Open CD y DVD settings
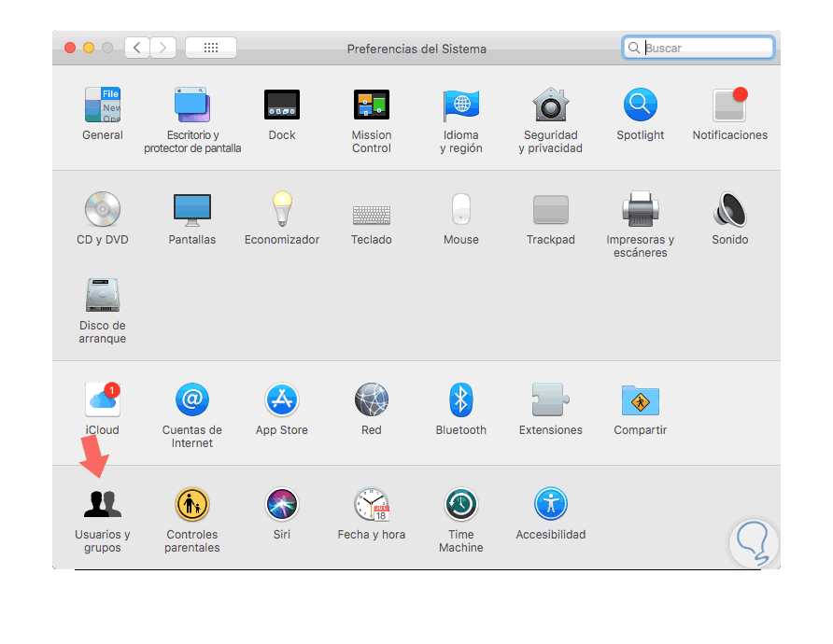Viewport: 833px width, 644px height. pos(103,209)
